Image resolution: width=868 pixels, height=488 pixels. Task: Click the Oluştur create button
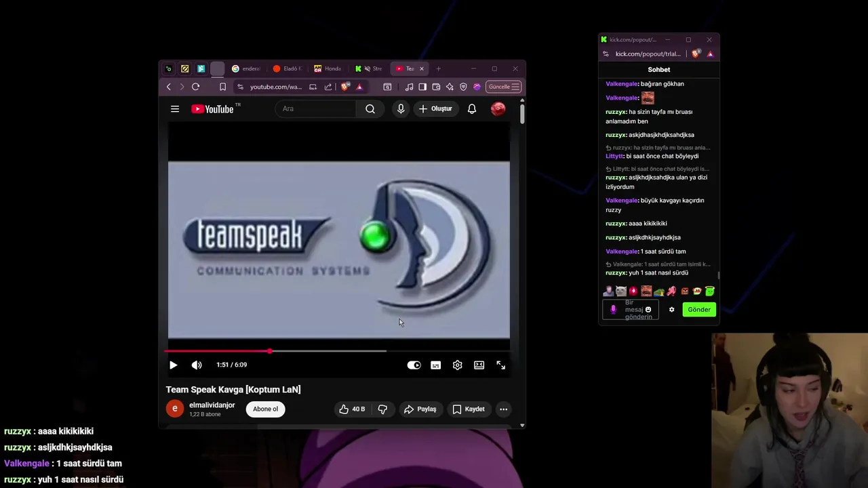pyautogui.click(x=435, y=108)
